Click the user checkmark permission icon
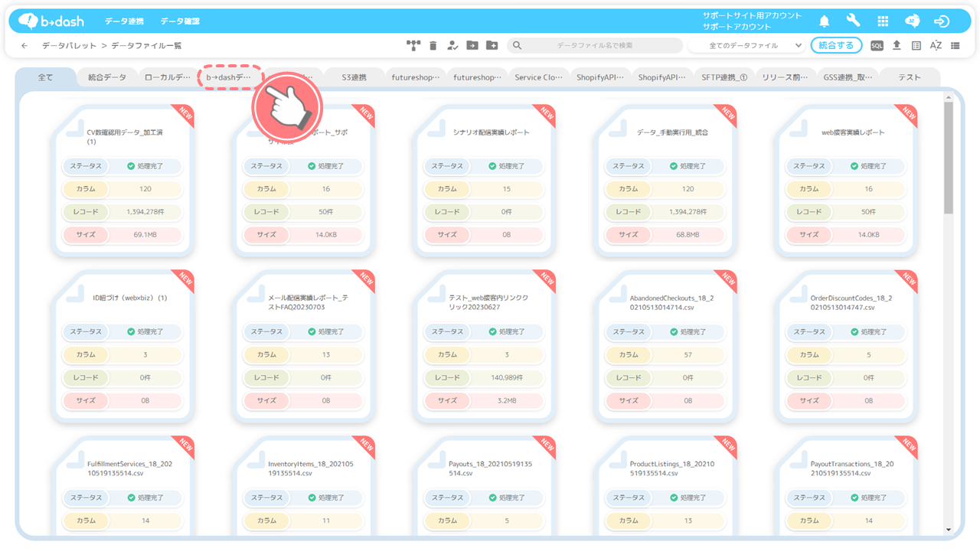The width and height of the screenshot is (980, 551). click(x=452, y=46)
